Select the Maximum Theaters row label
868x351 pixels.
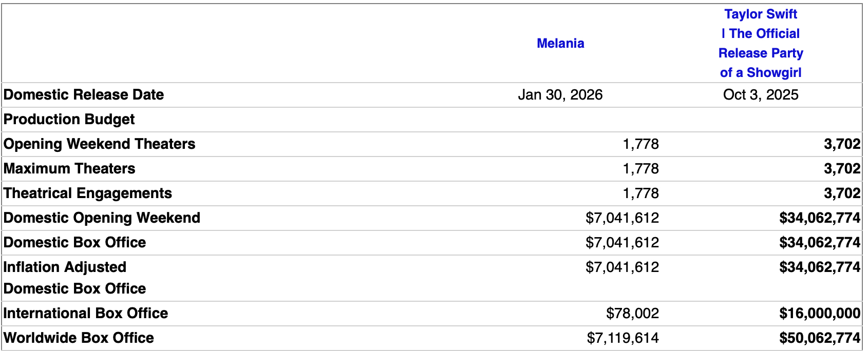(69, 169)
